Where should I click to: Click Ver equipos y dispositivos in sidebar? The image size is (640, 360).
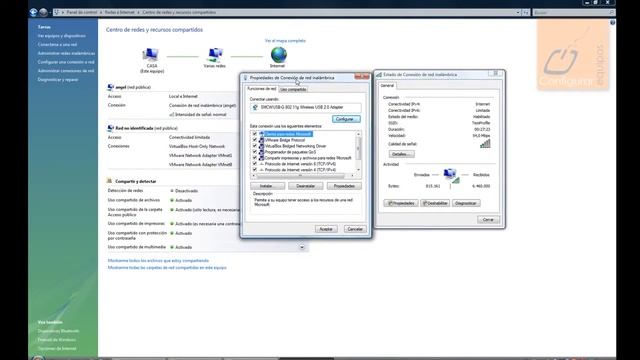[62, 36]
